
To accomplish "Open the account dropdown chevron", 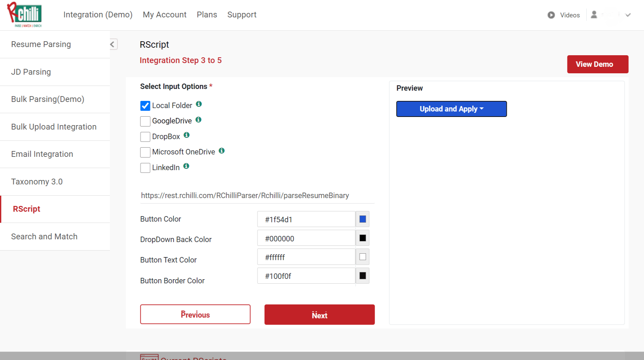I will [x=628, y=15].
